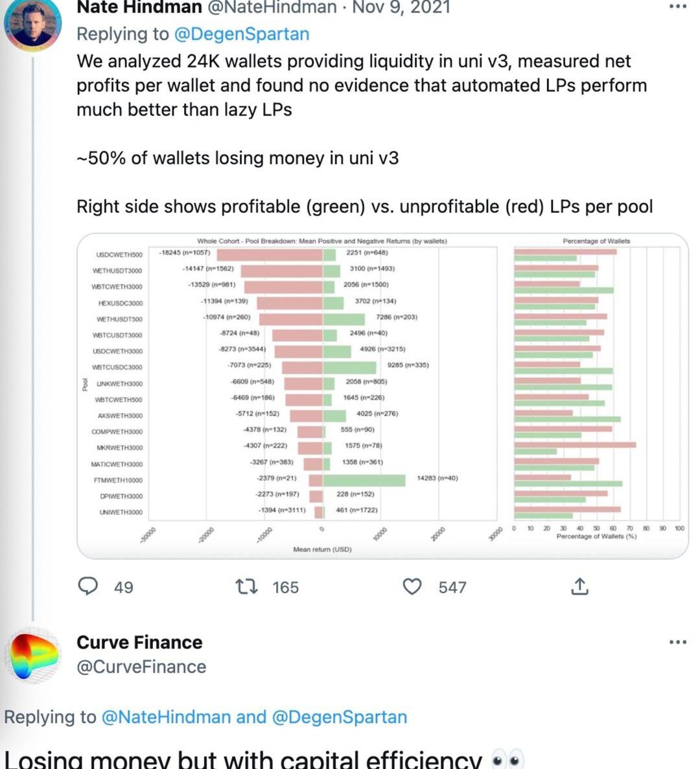Viewport: 700px width, 769px height.
Task: Click the Curve Finance display name
Action: tap(139, 642)
